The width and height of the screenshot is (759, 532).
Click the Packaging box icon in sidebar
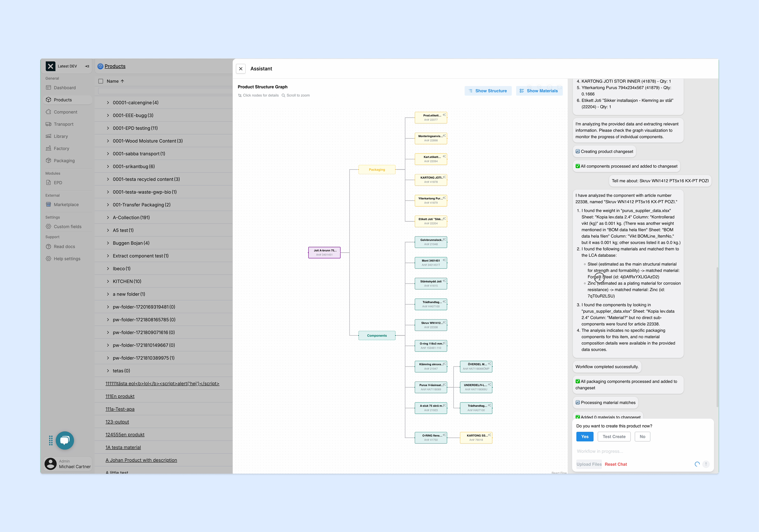pyautogui.click(x=49, y=161)
